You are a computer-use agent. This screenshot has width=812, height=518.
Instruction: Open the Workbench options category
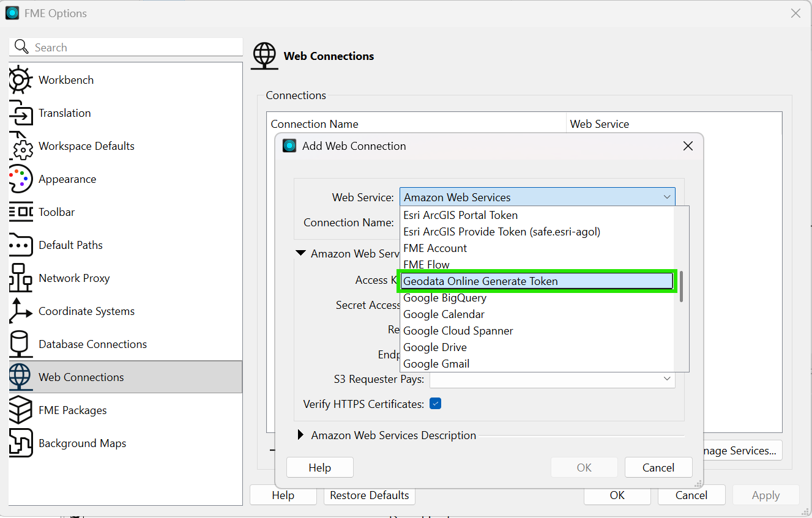pyautogui.click(x=125, y=80)
